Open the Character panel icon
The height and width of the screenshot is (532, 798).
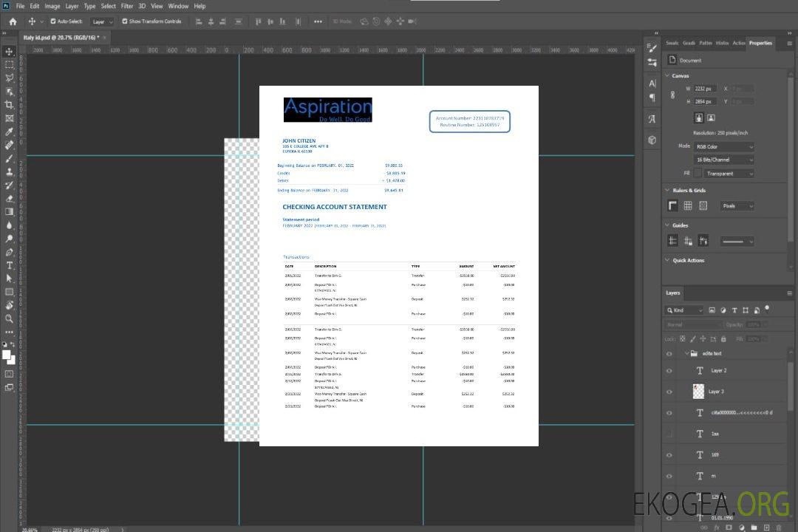(x=652, y=83)
